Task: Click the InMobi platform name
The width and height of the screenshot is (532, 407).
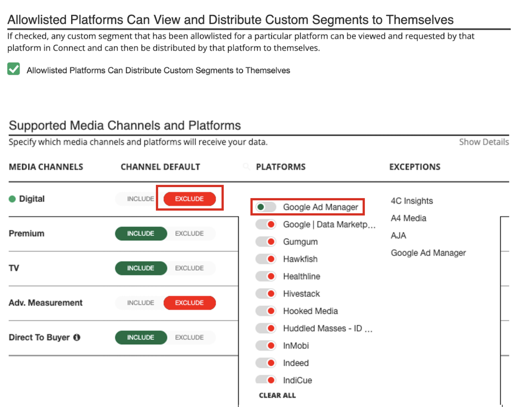Action: click(296, 346)
